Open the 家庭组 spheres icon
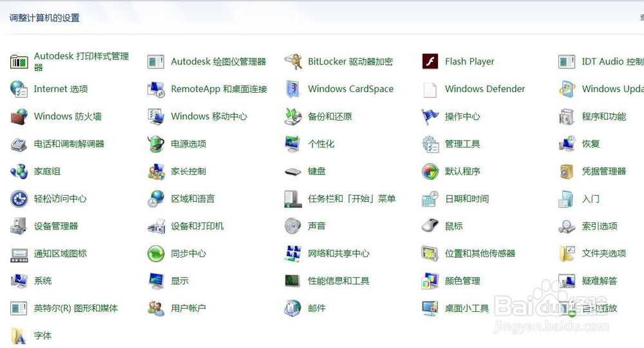 point(19,171)
